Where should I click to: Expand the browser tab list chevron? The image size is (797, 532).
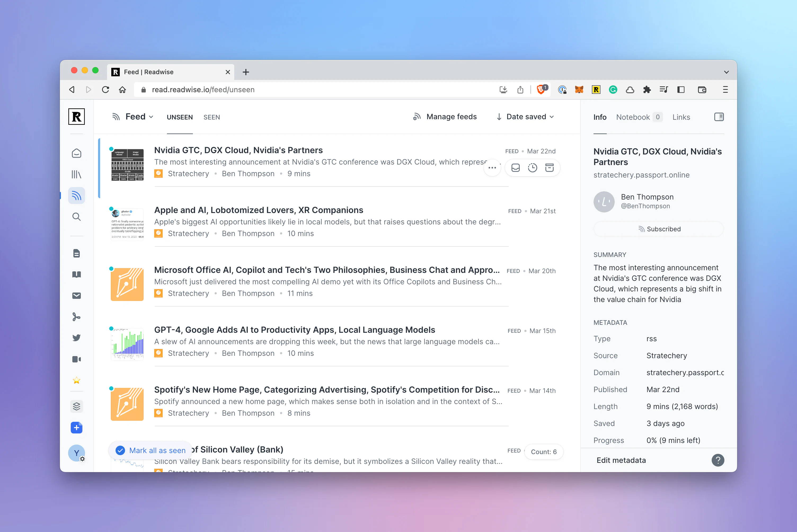click(726, 72)
